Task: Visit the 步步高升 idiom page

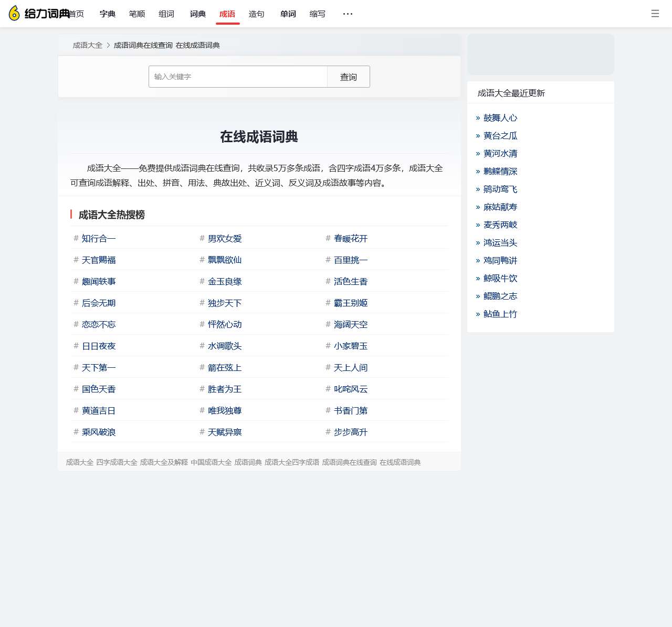Action: [351, 432]
